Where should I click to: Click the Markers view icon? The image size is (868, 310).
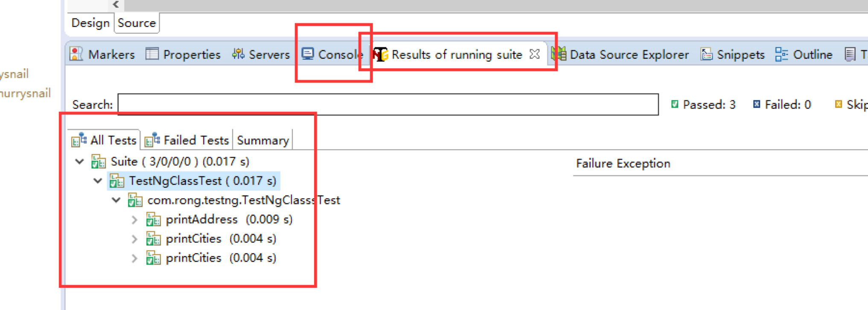(x=76, y=54)
